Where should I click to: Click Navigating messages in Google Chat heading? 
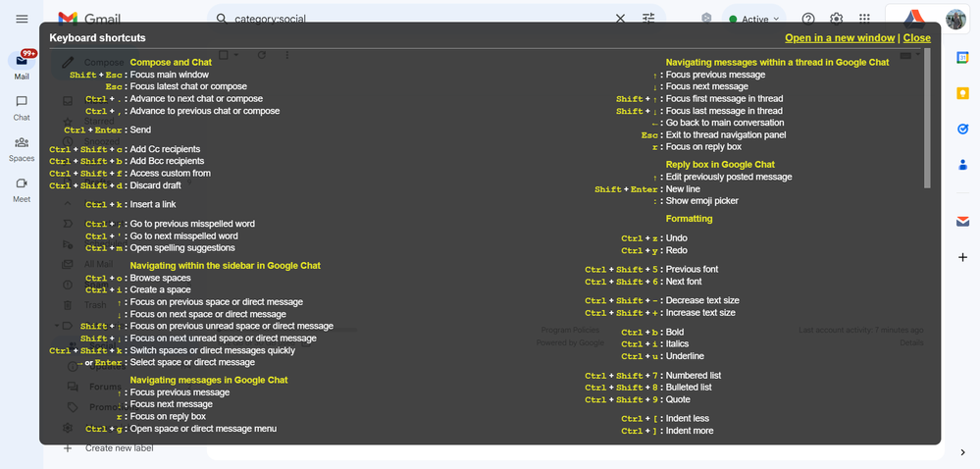(209, 380)
